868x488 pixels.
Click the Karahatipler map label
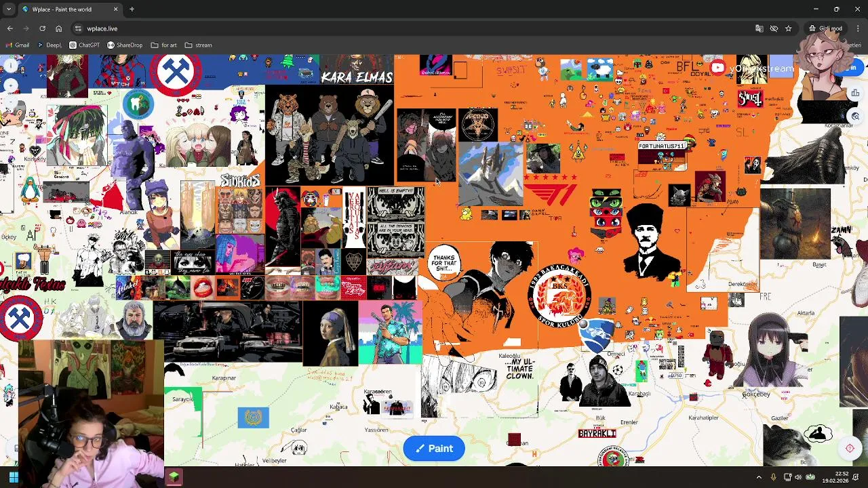(x=703, y=418)
